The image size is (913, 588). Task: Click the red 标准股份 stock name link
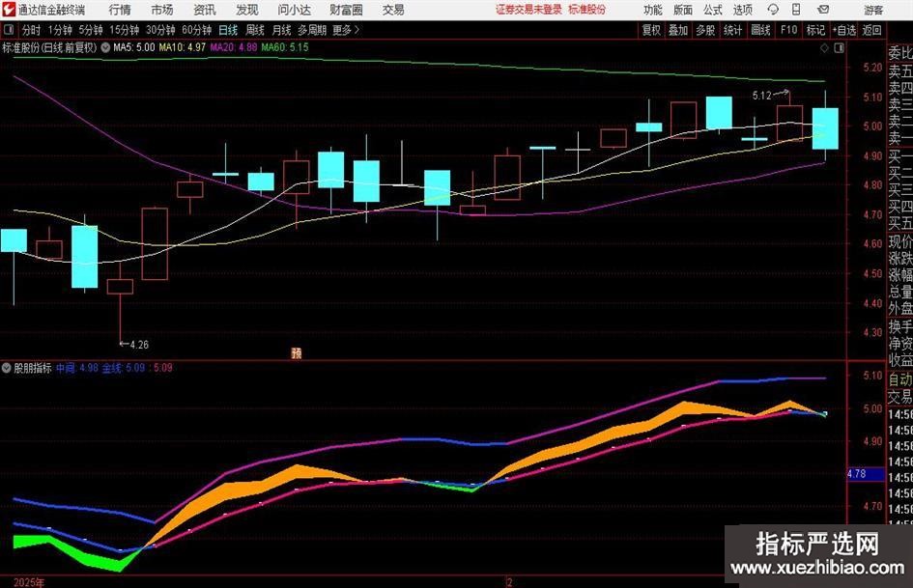(x=587, y=10)
